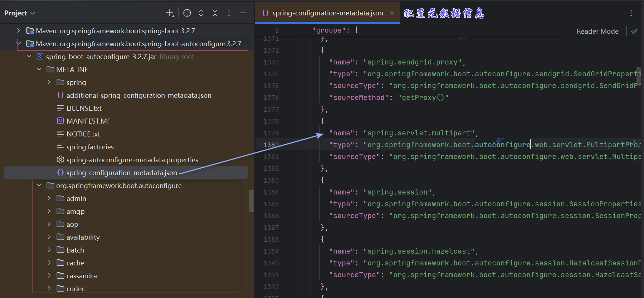644x298 pixels.
Task: Click the Maven spring-boot library icon
Action: click(x=30, y=31)
